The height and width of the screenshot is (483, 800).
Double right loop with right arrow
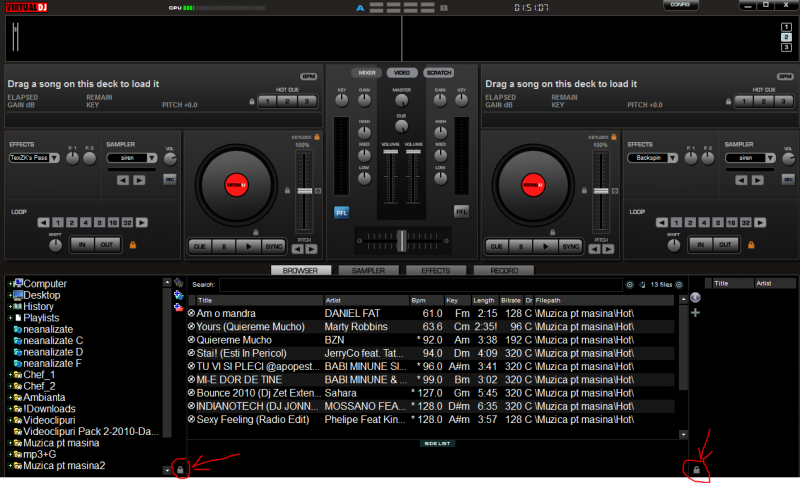pos(760,223)
